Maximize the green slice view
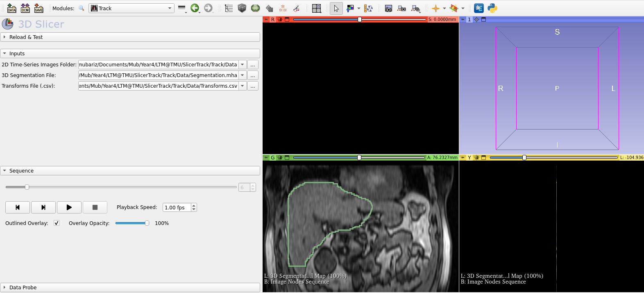This screenshot has height=293, width=644. point(287,157)
